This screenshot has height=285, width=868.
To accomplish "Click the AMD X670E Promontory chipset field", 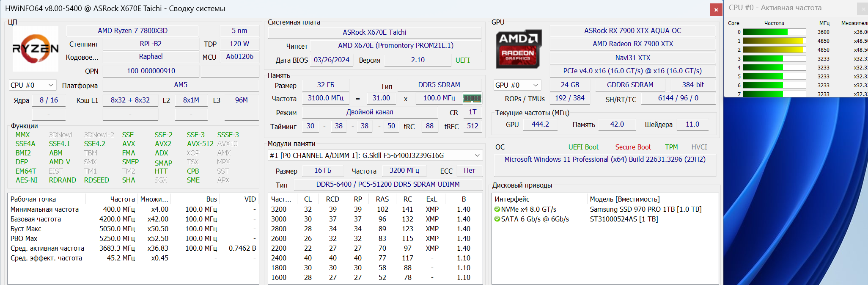I will coord(396,45).
